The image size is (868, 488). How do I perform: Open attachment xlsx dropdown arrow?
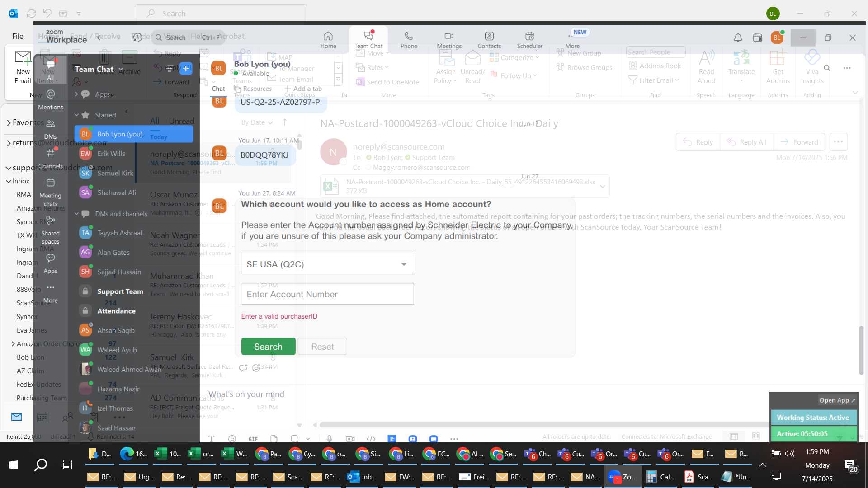pos(602,186)
